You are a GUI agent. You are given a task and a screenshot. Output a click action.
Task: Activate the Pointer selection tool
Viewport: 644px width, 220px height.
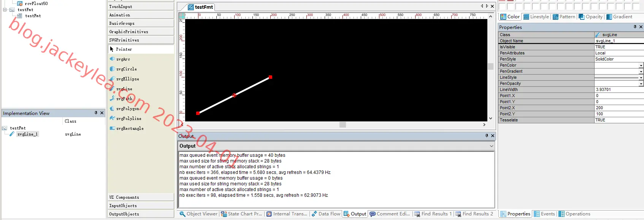(x=124, y=49)
